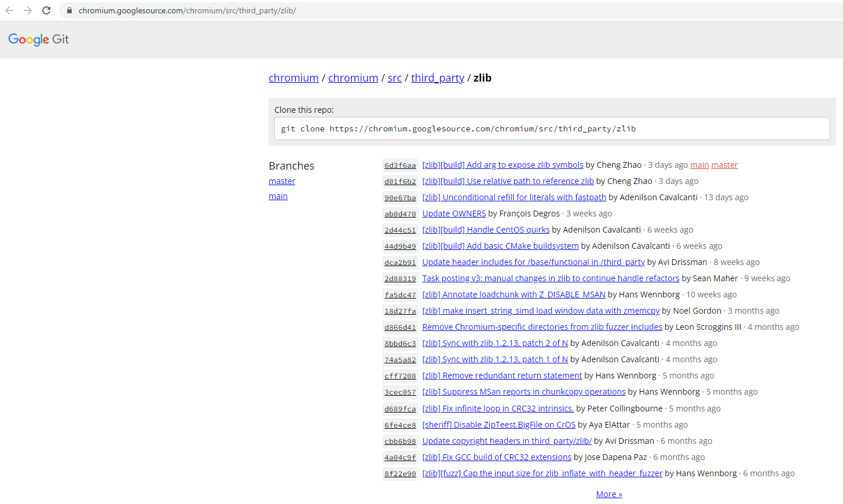The height and width of the screenshot is (504, 843).
Task: Click the browser back arrow
Action: tap(9, 10)
